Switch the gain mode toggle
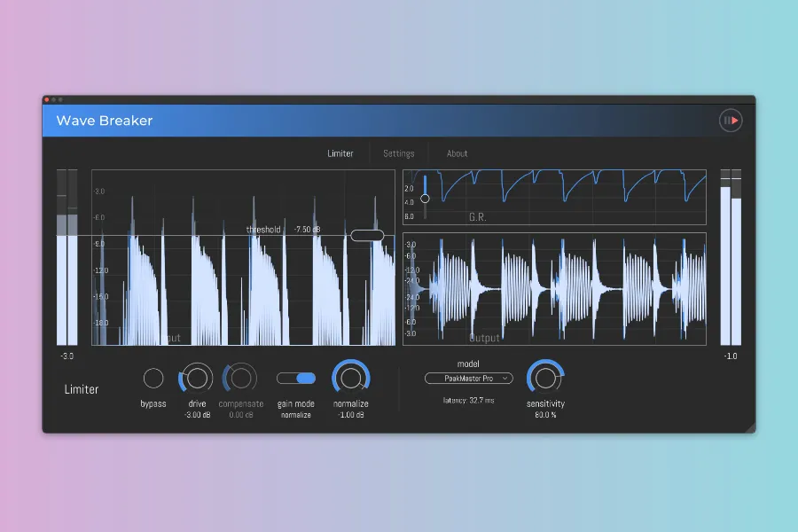 click(296, 379)
